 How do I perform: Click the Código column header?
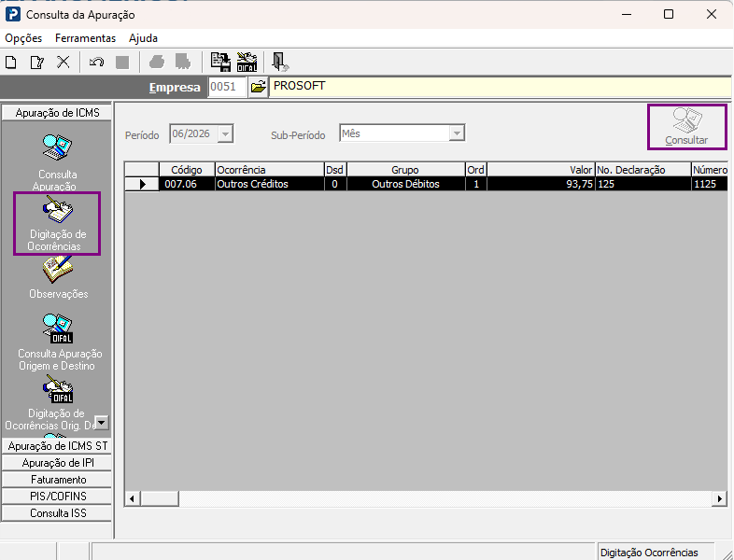[x=187, y=169]
